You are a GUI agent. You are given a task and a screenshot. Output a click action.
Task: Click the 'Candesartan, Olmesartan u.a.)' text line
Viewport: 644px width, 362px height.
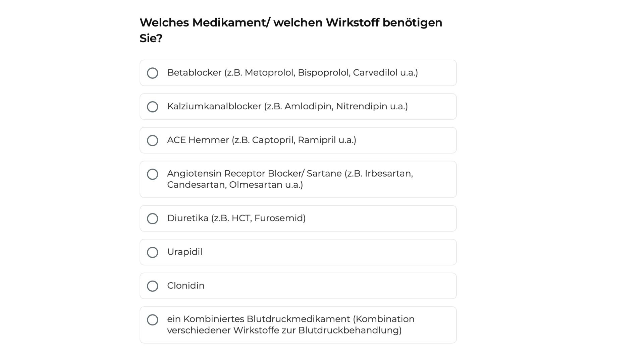pos(235,185)
